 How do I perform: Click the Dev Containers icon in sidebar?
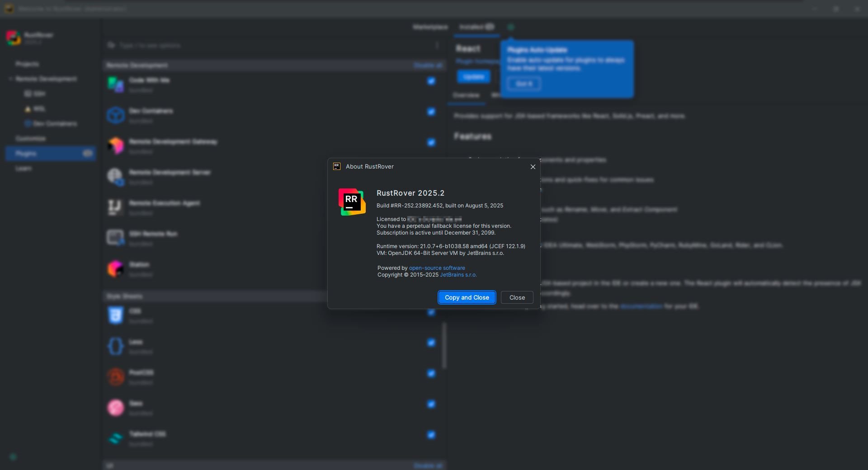tap(28, 124)
